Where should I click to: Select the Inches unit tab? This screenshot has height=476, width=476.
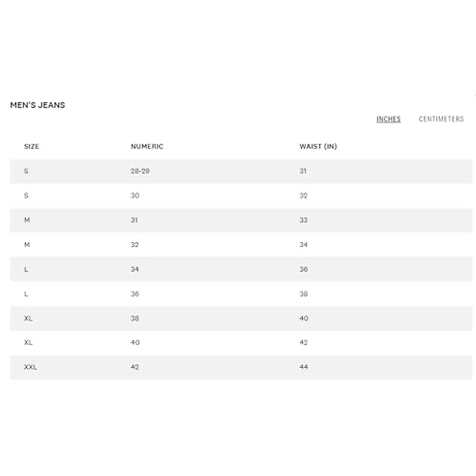click(388, 119)
